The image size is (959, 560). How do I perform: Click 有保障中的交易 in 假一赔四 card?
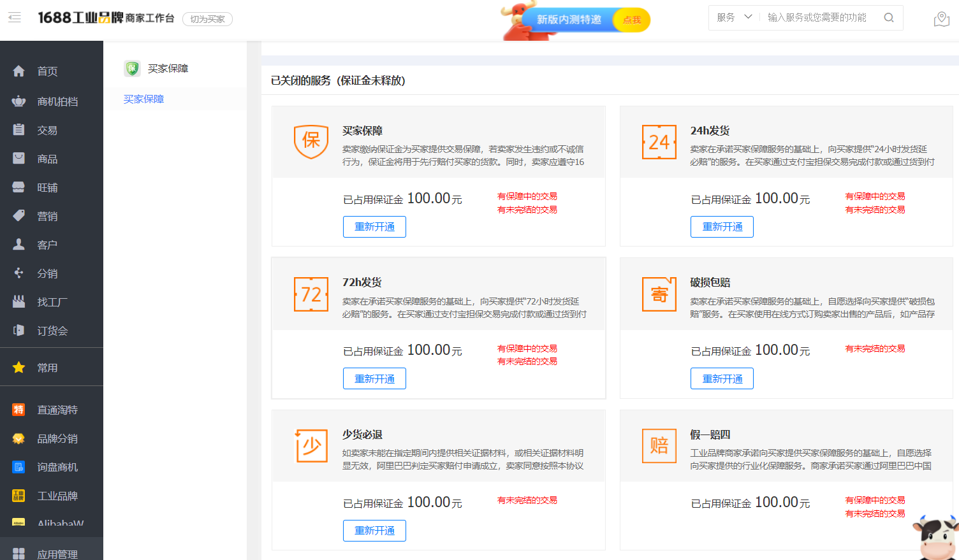(875, 500)
